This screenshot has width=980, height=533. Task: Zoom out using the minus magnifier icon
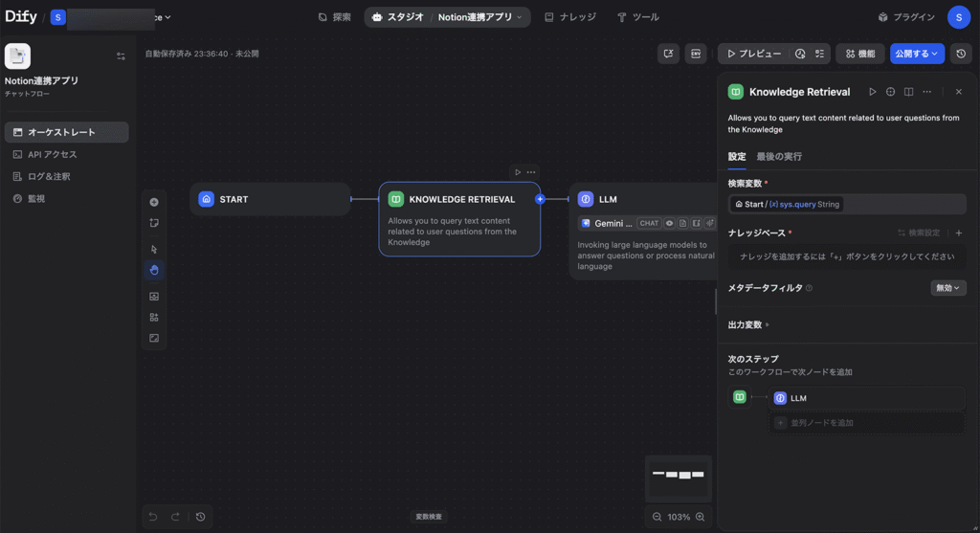pos(657,517)
